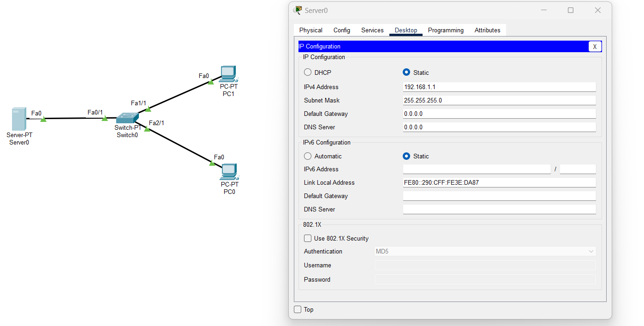644x326 pixels.
Task: Enable Use 802.1X Security
Action: pyautogui.click(x=307, y=238)
